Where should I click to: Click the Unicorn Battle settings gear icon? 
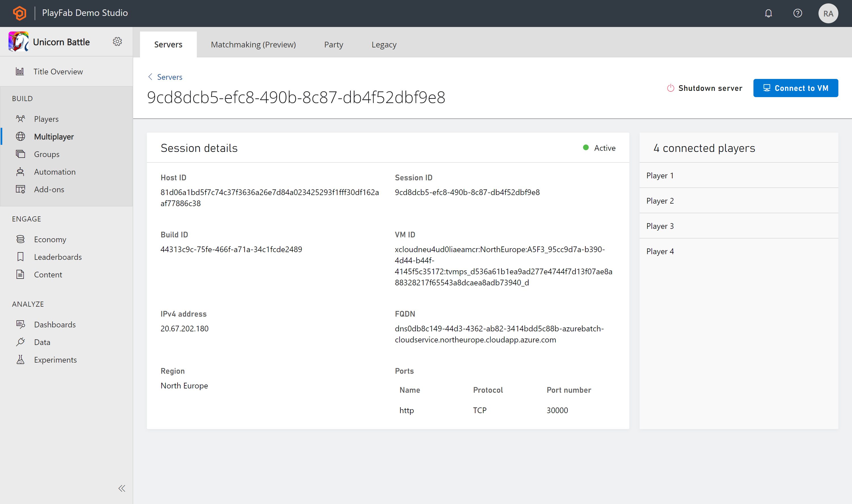[117, 41]
